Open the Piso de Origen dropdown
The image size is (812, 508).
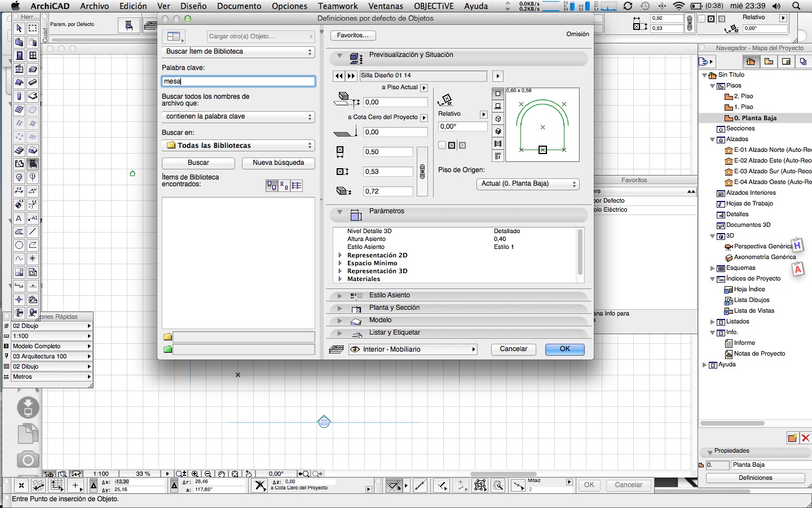(528, 184)
